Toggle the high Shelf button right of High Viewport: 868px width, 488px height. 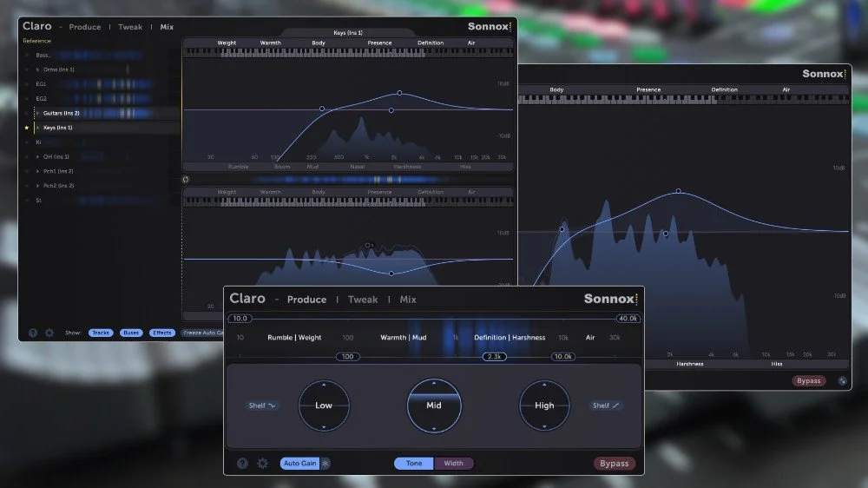coord(606,406)
